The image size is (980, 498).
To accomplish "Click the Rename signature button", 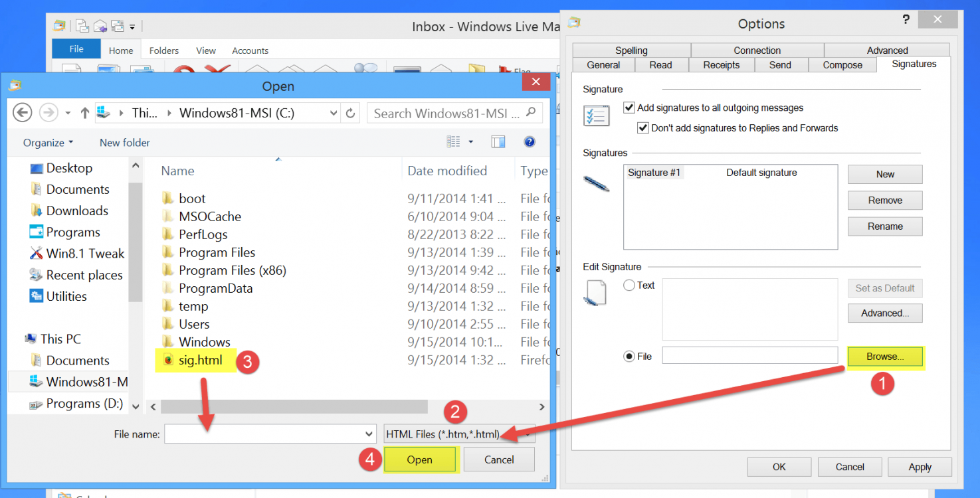I will pos(885,226).
